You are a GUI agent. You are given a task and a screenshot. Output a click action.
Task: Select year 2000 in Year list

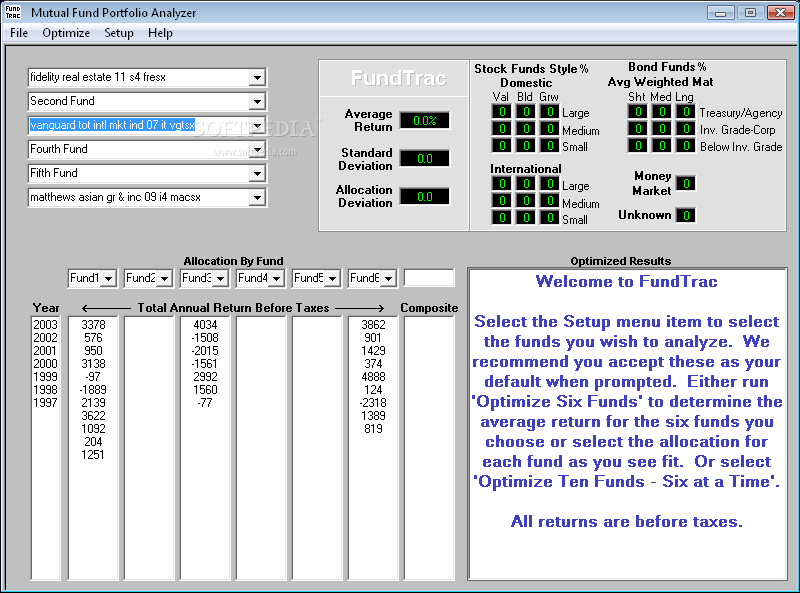tap(45, 364)
